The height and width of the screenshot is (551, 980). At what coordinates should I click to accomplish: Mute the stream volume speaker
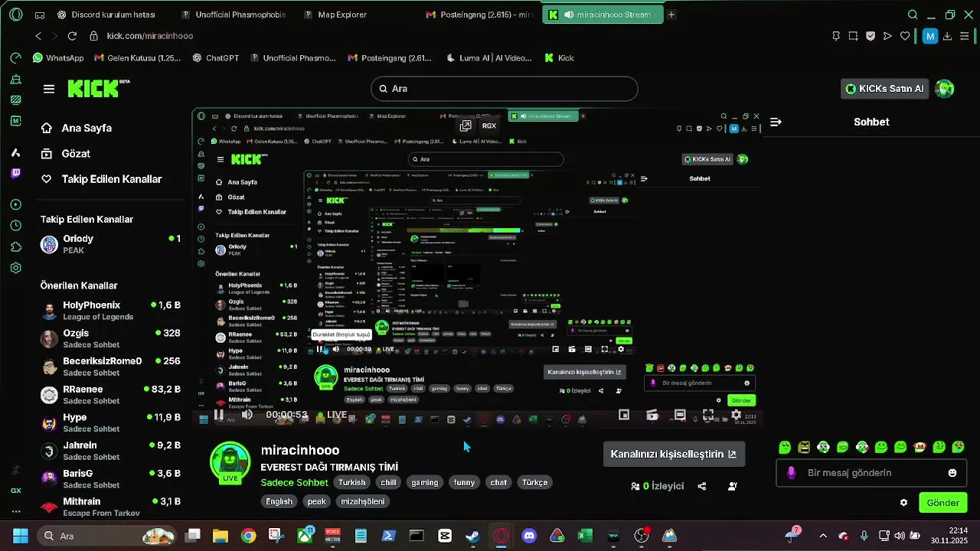[247, 415]
